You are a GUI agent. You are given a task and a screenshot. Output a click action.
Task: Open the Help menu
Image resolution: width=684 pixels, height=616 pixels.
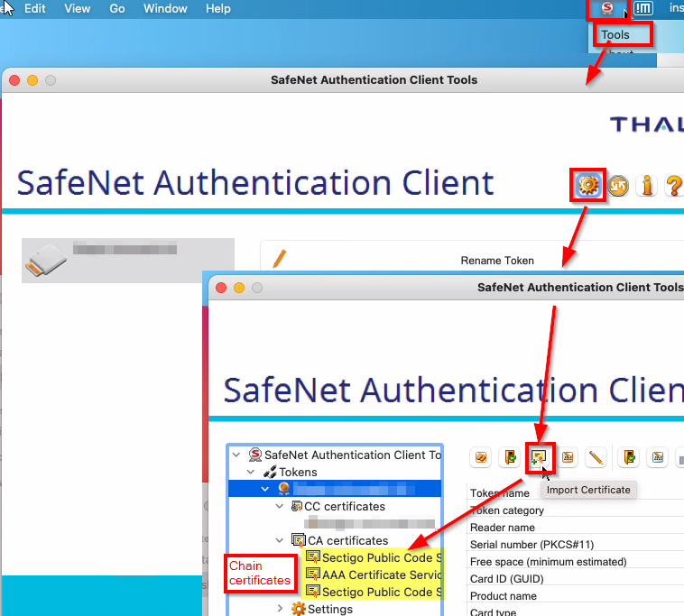[218, 8]
